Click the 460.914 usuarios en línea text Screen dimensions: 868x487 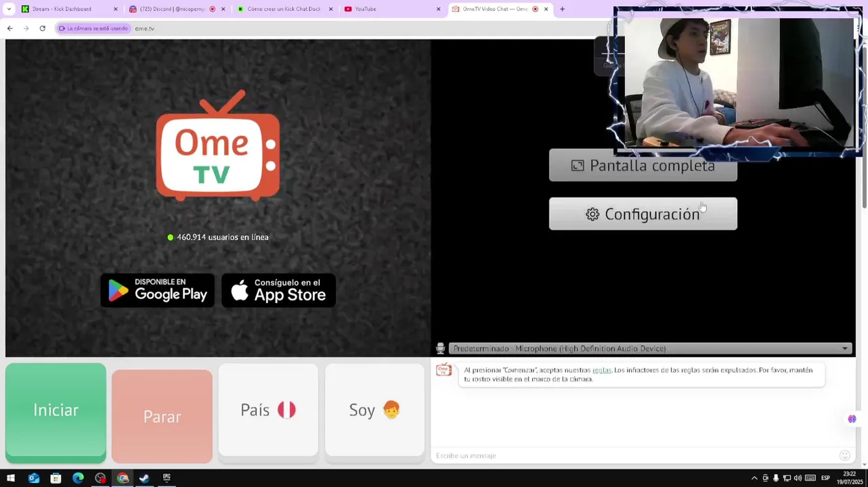pos(223,237)
